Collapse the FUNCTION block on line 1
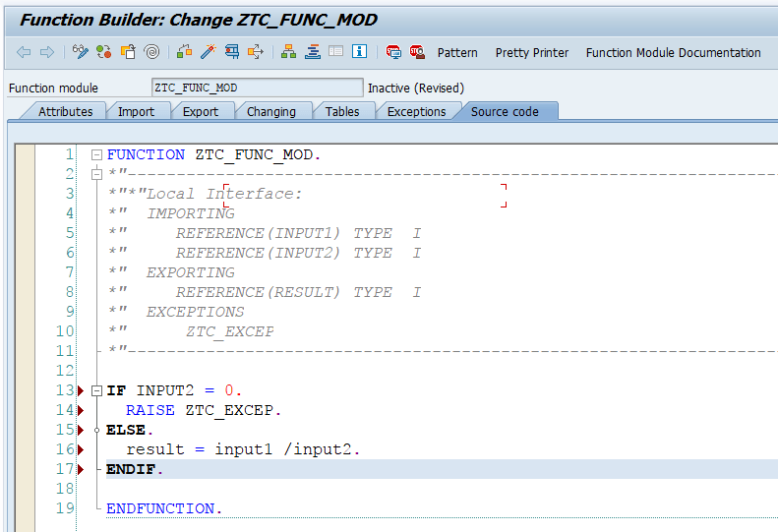Viewport: 778px width, 532px height. pyautogui.click(x=96, y=154)
